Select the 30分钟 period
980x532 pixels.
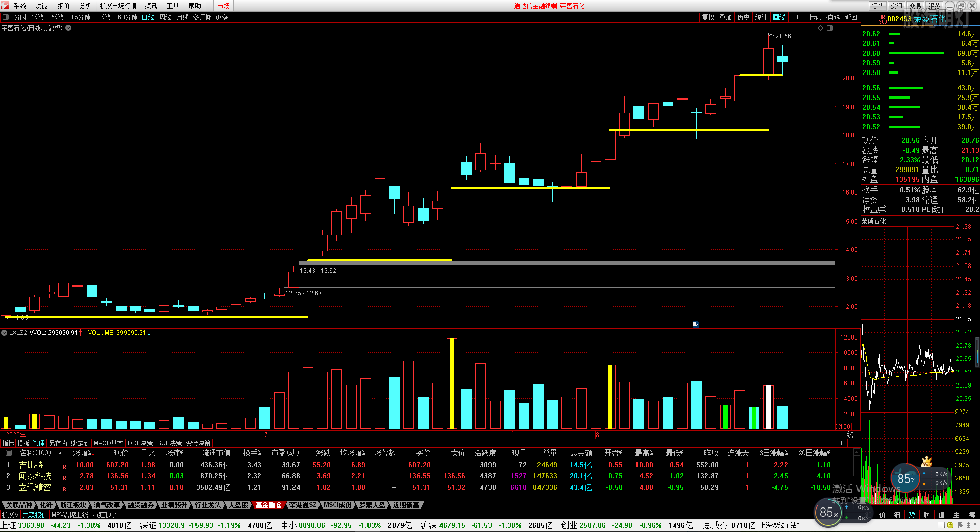click(104, 17)
